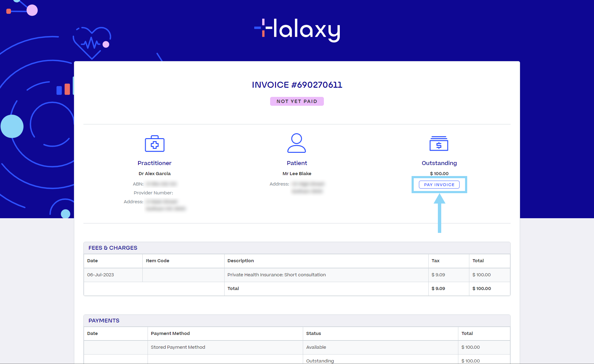Select the Payments section header
Viewport: 594px width, 364px height.
pyautogui.click(x=104, y=321)
